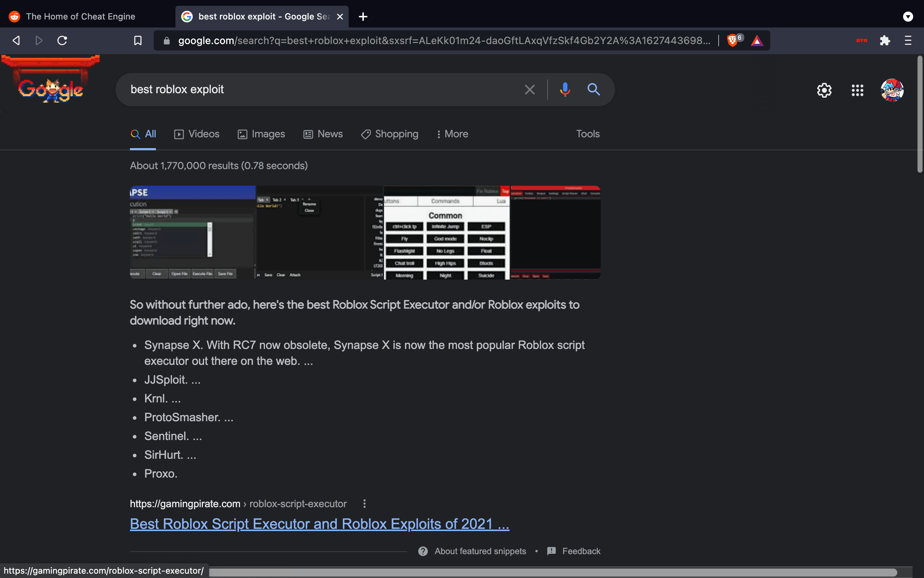Select the All results tab

(x=143, y=134)
